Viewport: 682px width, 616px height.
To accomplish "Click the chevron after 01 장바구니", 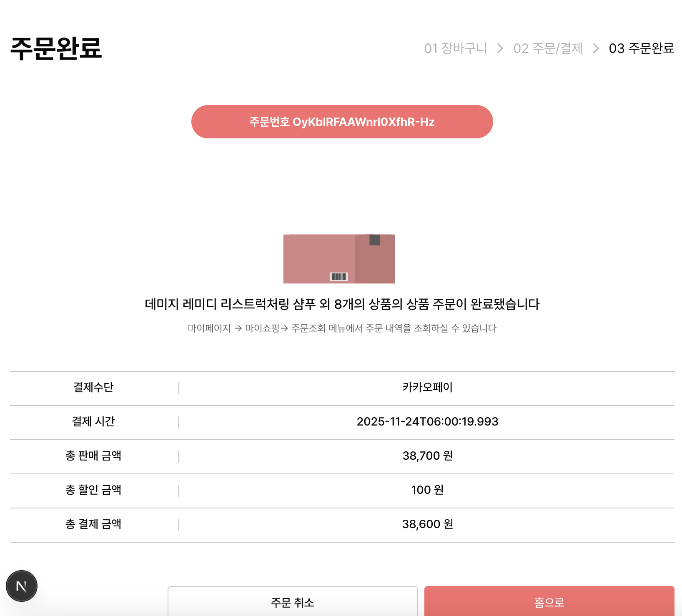I will [x=499, y=49].
